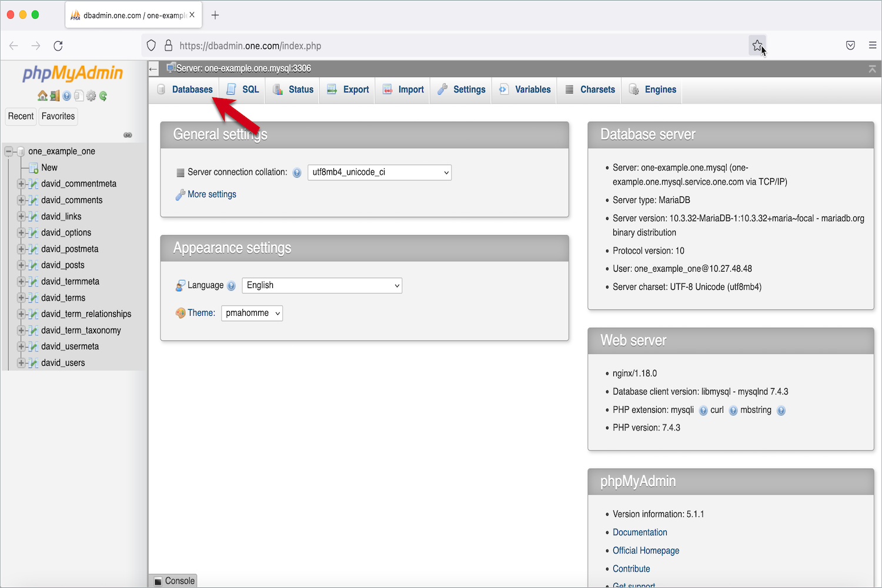Expand the david_usermeta table node
Screen dimensions: 882x588
click(x=21, y=347)
